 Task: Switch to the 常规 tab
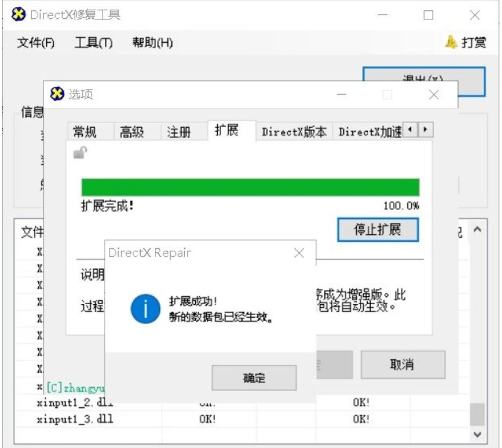coord(84,132)
